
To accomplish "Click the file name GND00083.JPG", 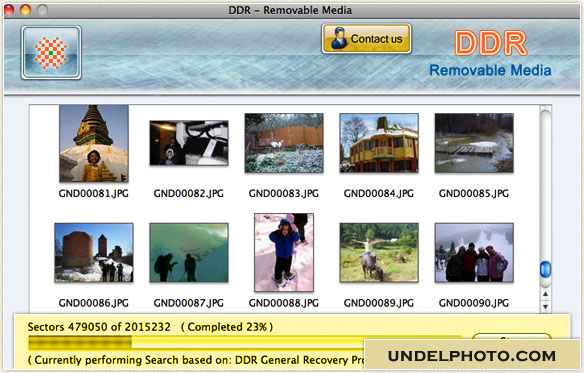I will [284, 193].
